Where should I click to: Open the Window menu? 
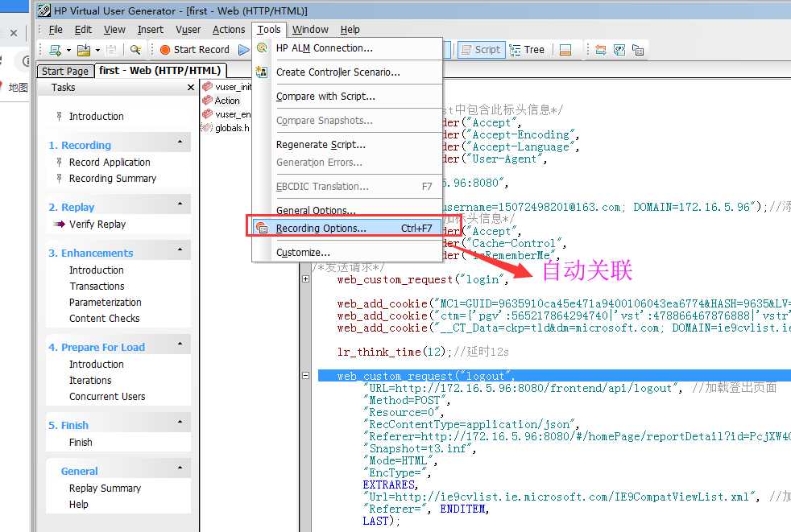(310, 29)
